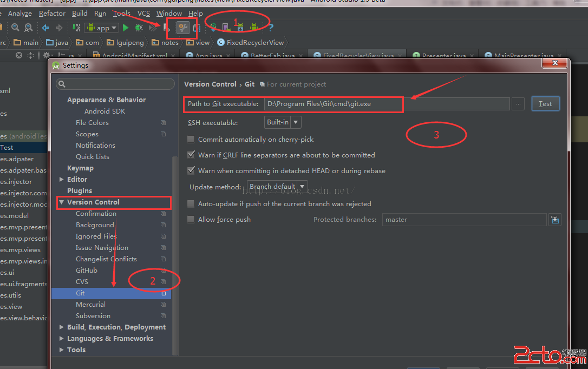Expand the Editor settings node
The width and height of the screenshot is (588, 369).
(62, 180)
